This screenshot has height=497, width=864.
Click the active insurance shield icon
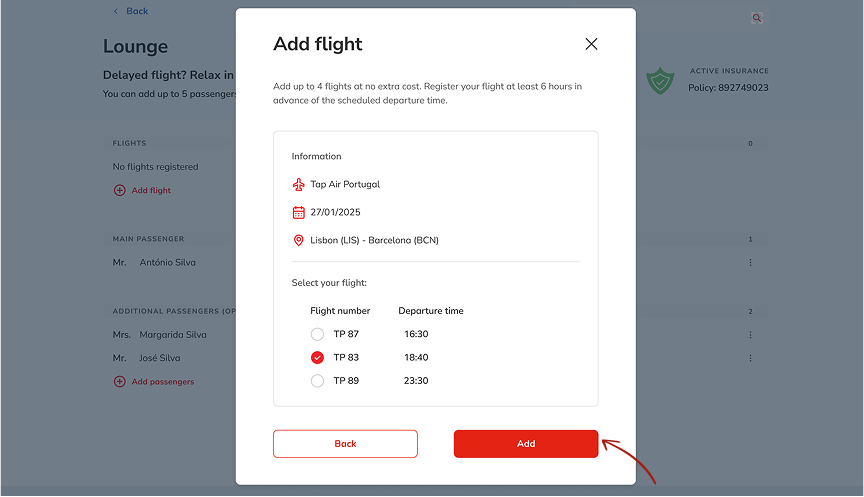pos(660,80)
